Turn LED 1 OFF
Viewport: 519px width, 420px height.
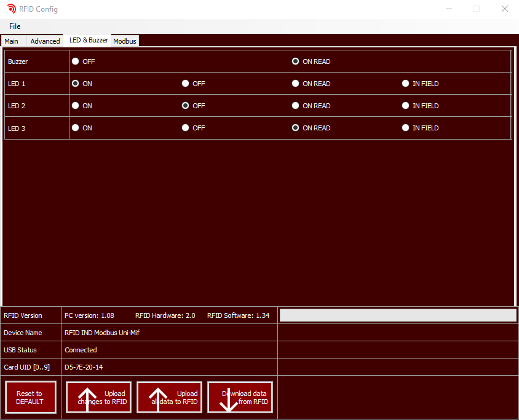pyautogui.click(x=186, y=84)
